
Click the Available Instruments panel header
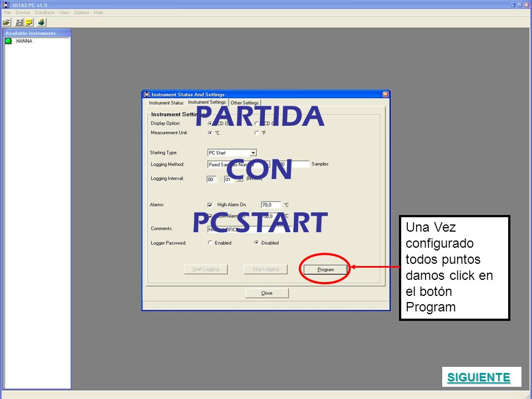point(37,33)
